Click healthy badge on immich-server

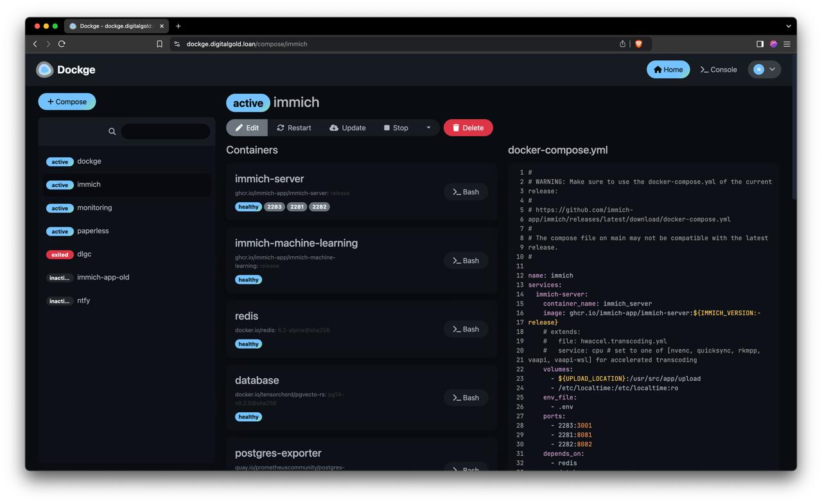pos(249,207)
